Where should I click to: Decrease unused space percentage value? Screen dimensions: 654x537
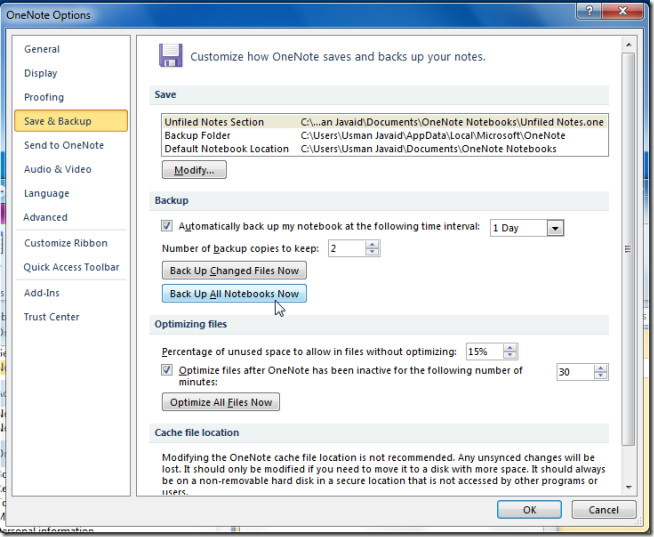510,355
